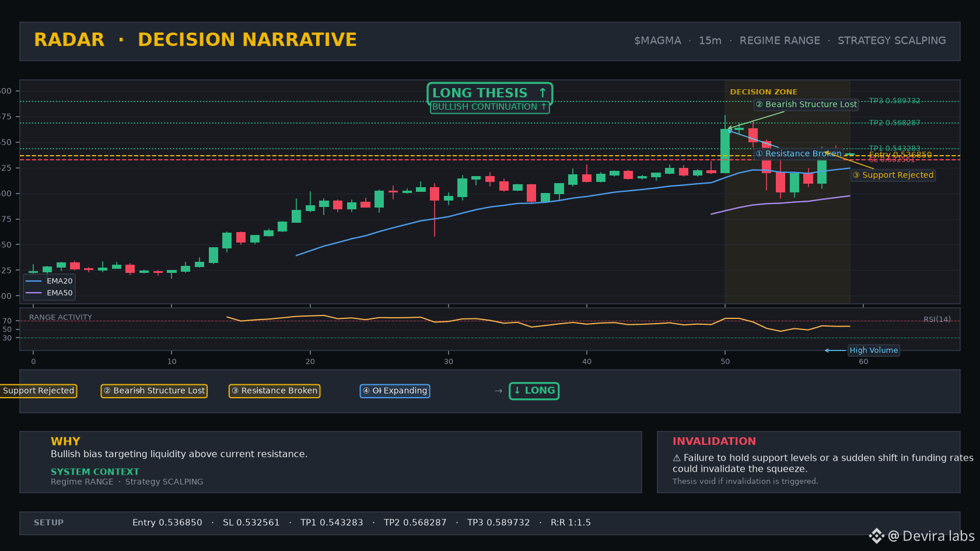The image size is (980, 551).
Task: Click TP3 0.589732 in the setup bar
Action: pos(499,522)
